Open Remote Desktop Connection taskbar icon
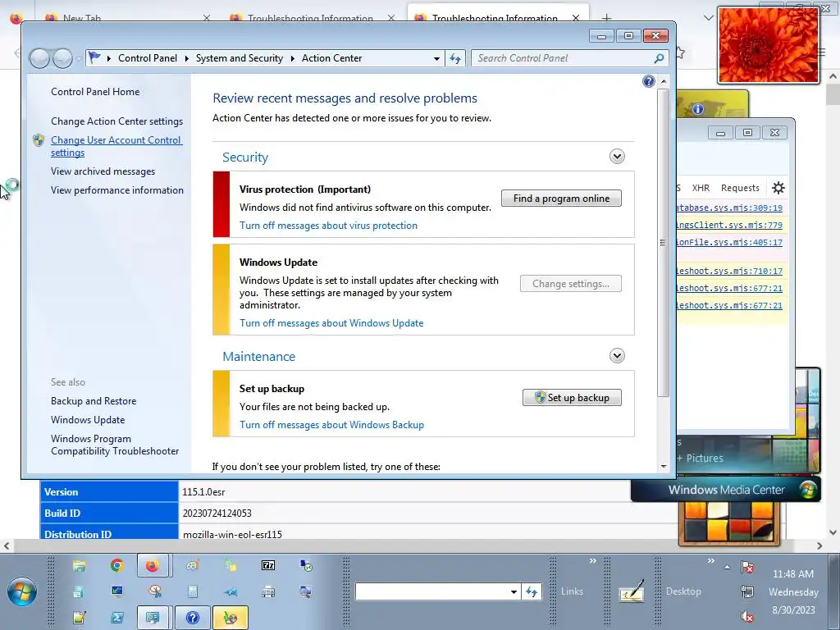 tap(306, 565)
